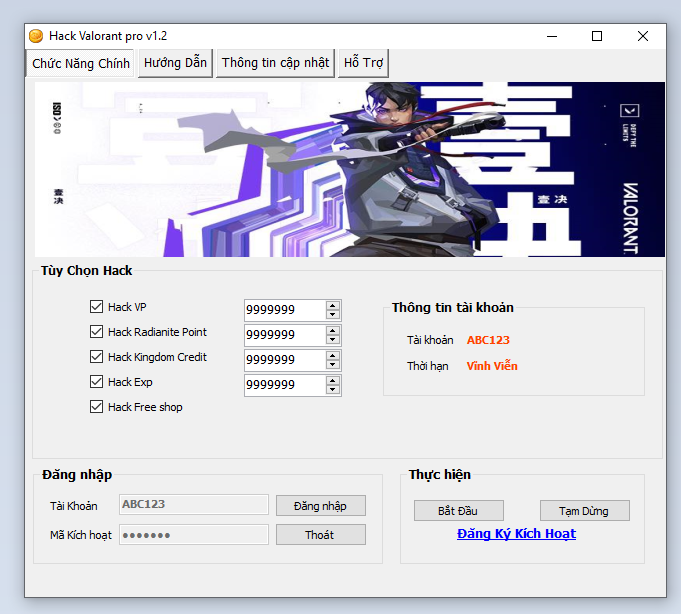Viewport: 683px width, 615px height.
Task: Toggle the Hack Kingdom Credit checkbox
Action: tap(97, 357)
